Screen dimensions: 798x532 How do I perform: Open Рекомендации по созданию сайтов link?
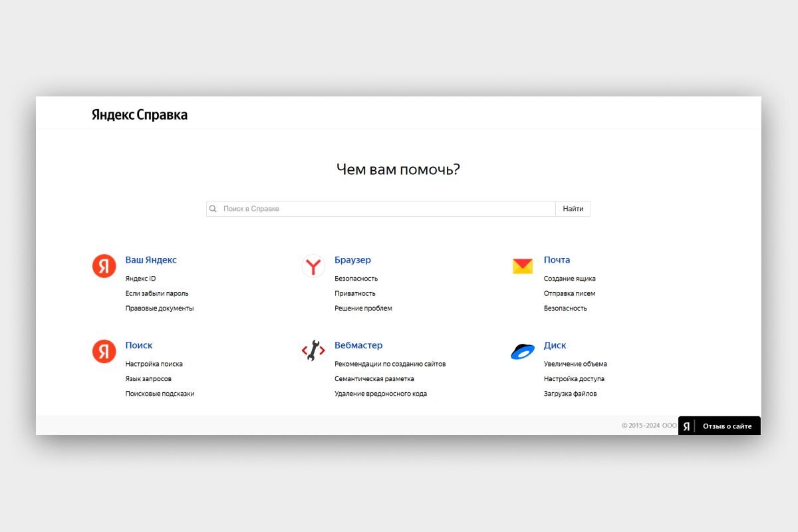pyautogui.click(x=390, y=364)
